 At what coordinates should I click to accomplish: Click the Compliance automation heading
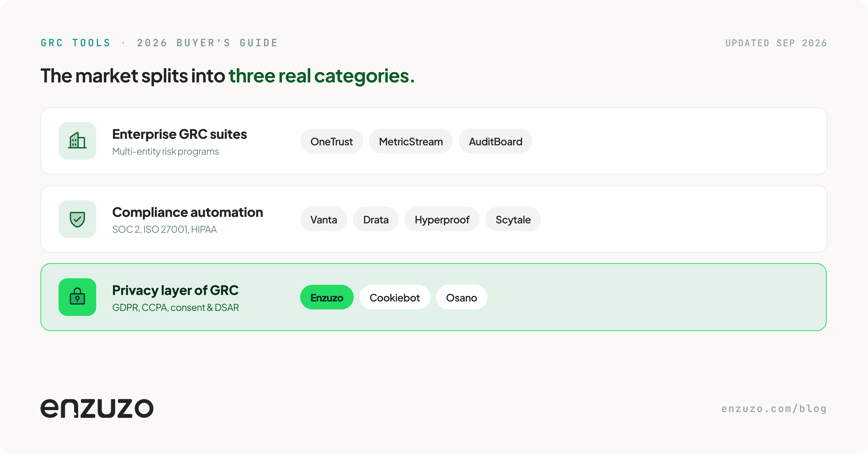pos(188,212)
